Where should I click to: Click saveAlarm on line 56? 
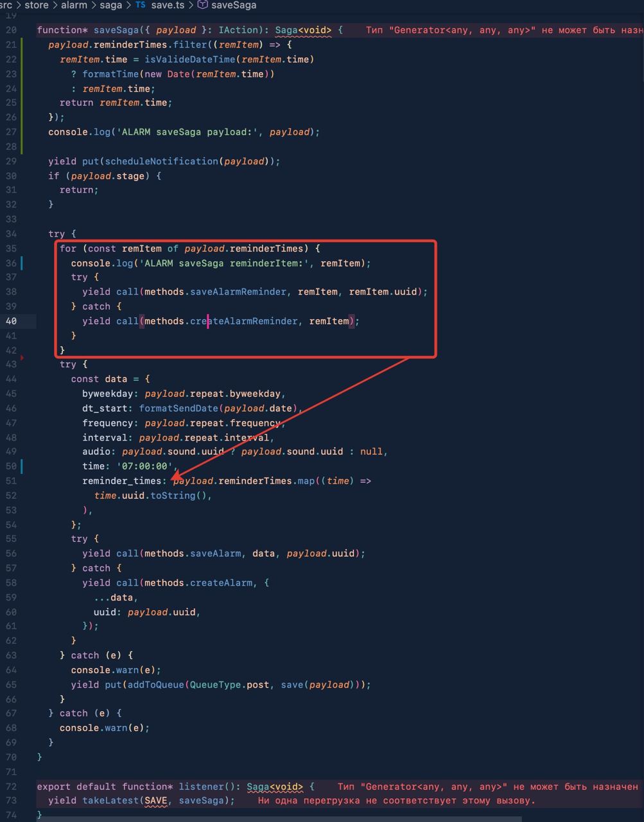point(216,553)
